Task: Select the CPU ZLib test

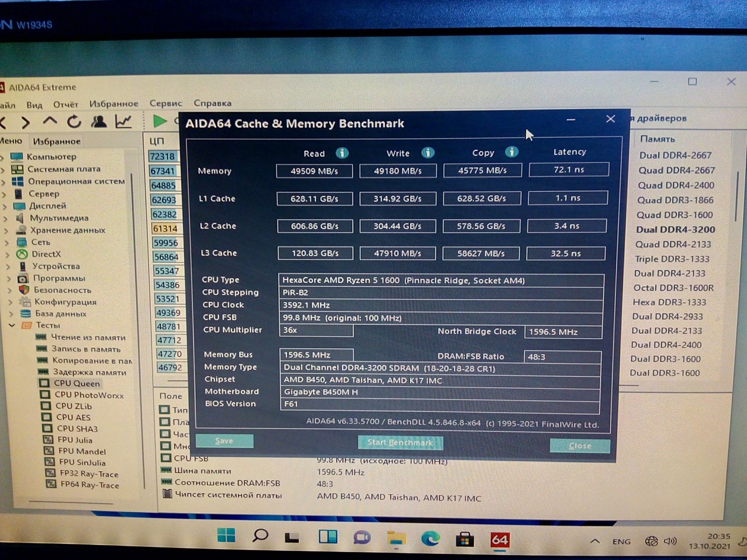Action: 73,406
